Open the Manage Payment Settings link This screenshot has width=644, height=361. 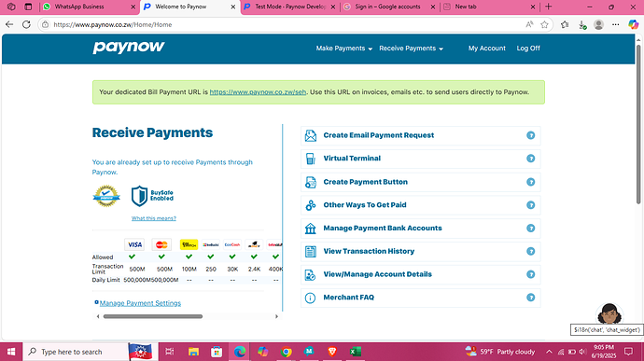[x=140, y=303]
